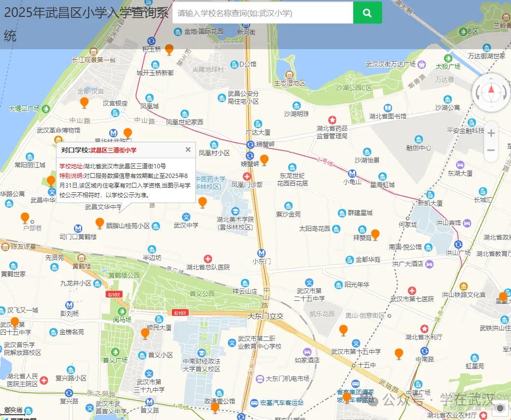511x420 pixels.
Task: Select the 武汉市第七医院 hospital icon
Action: (412, 290)
